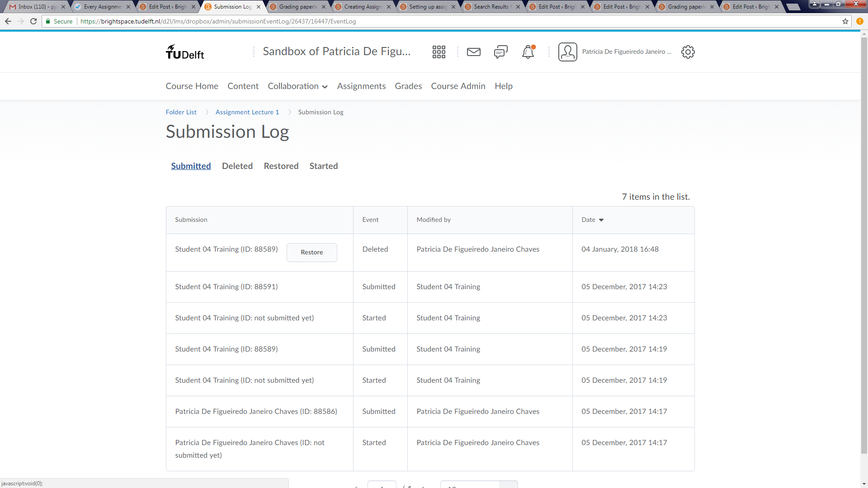Image resolution: width=868 pixels, height=488 pixels.
Task: Open the Grades menu item
Action: (x=408, y=86)
